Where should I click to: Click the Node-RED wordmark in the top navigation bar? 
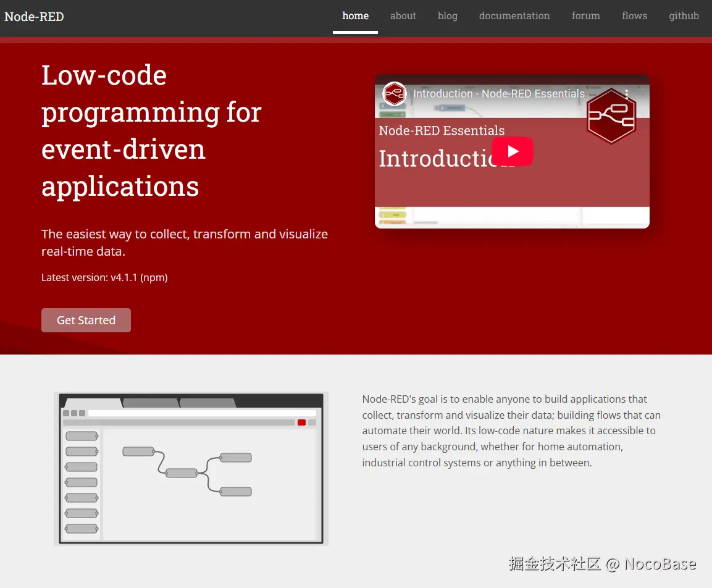34,17
